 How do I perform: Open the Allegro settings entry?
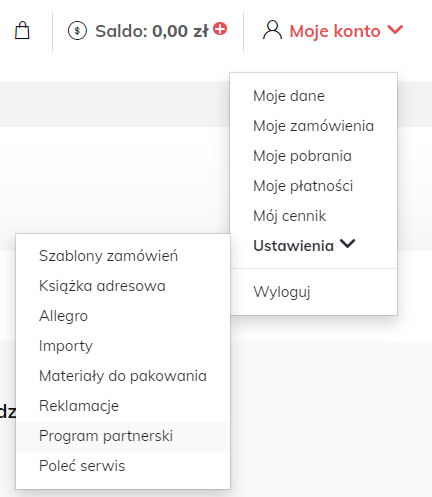(63, 316)
